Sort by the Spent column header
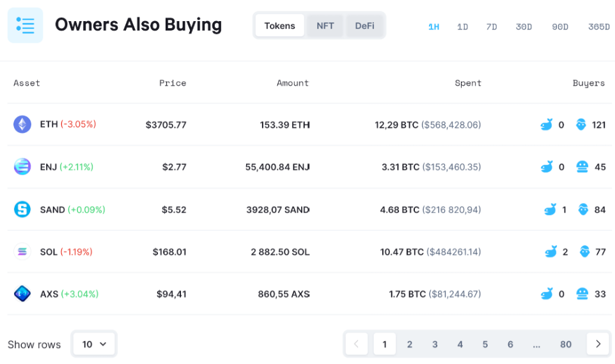 point(468,83)
